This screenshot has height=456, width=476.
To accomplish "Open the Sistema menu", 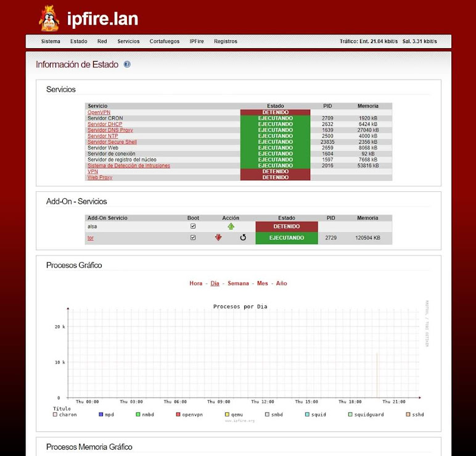I will [51, 41].
